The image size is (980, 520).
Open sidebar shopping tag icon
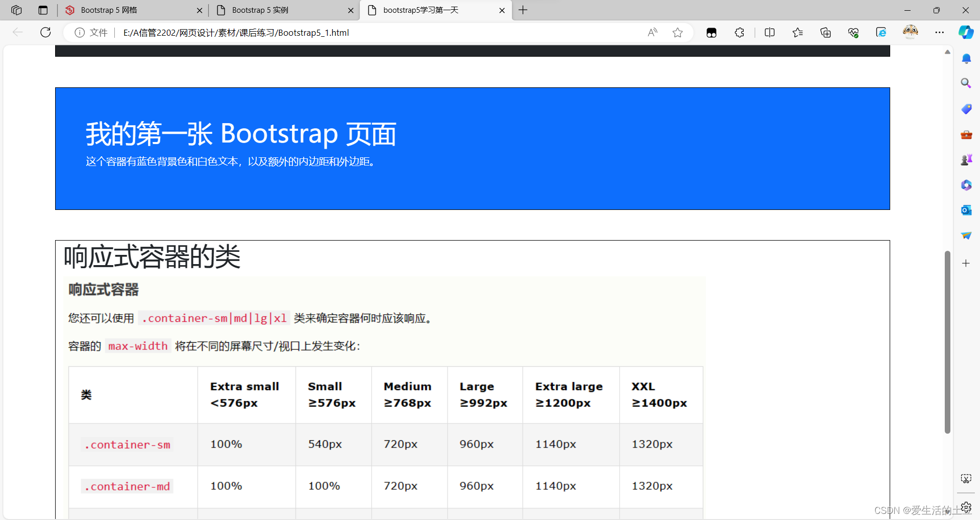click(966, 109)
